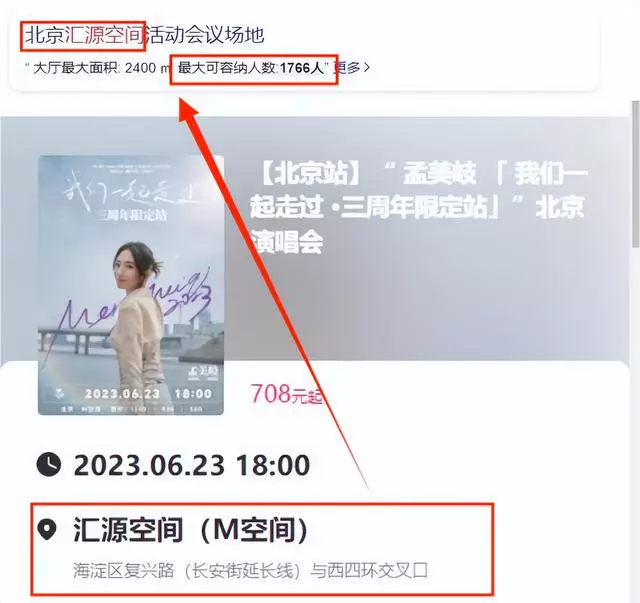Screen dimensions: 640x603
Task: Click the 大厅最大面积: 2400 snippet text
Action: 94,68
